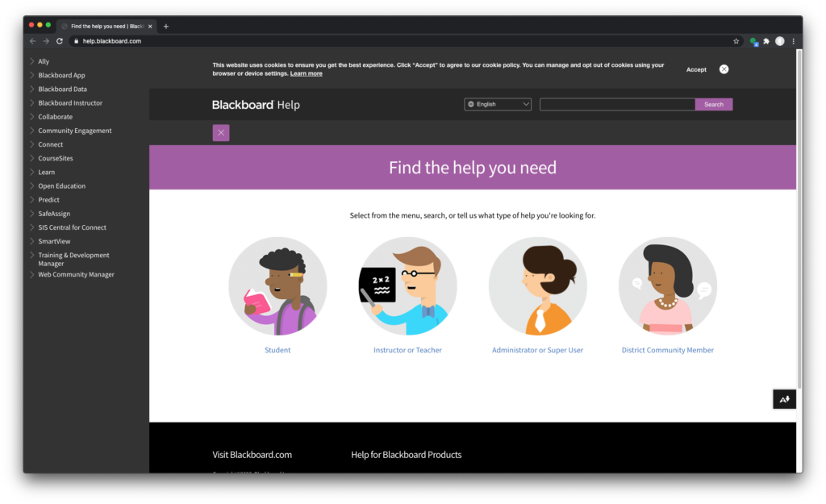This screenshot has width=826, height=504.
Task: Accept the cookie policy
Action: coord(696,70)
